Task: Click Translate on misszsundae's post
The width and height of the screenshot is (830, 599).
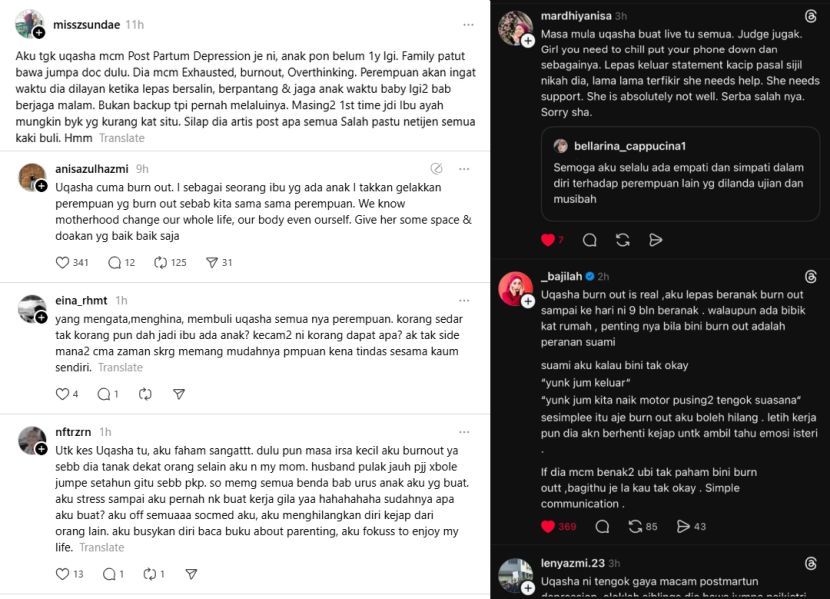Action: [122, 138]
